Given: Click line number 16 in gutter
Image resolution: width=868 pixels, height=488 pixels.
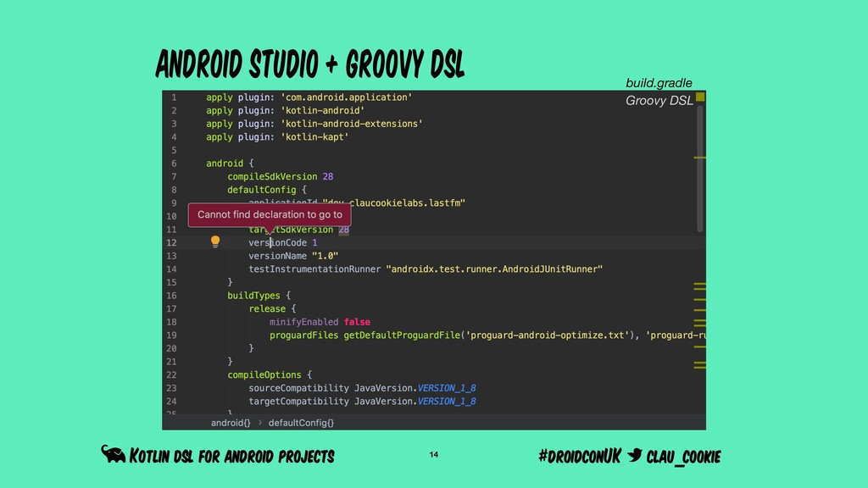Looking at the screenshot, I should tap(171, 296).
